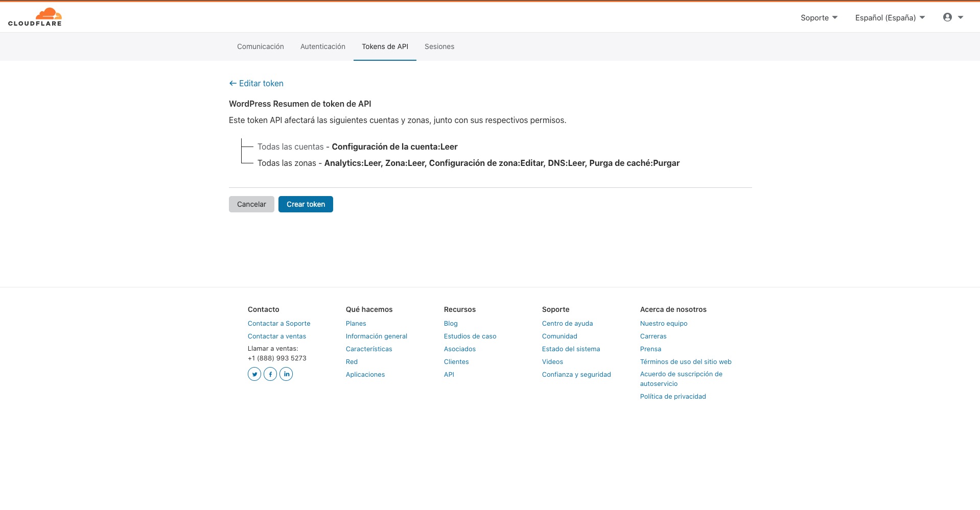Visit the Estado del sistema link

(571, 349)
